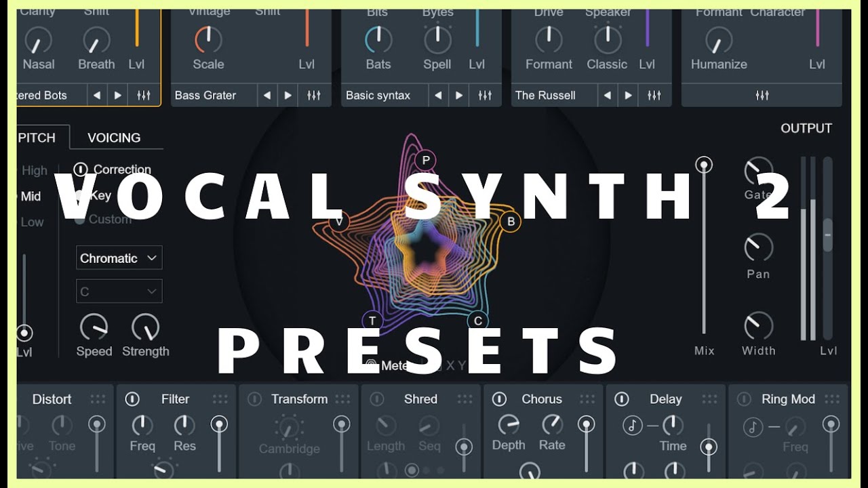Grab the Distort module drag handle dots
The height and width of the screenshot is (488, 868).
(98, 399)
